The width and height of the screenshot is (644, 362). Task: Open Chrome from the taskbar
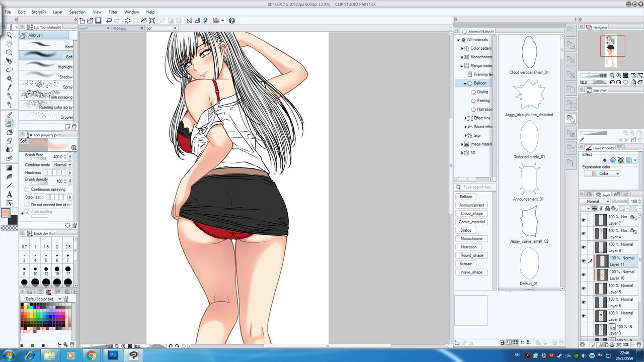pos(91,355)
